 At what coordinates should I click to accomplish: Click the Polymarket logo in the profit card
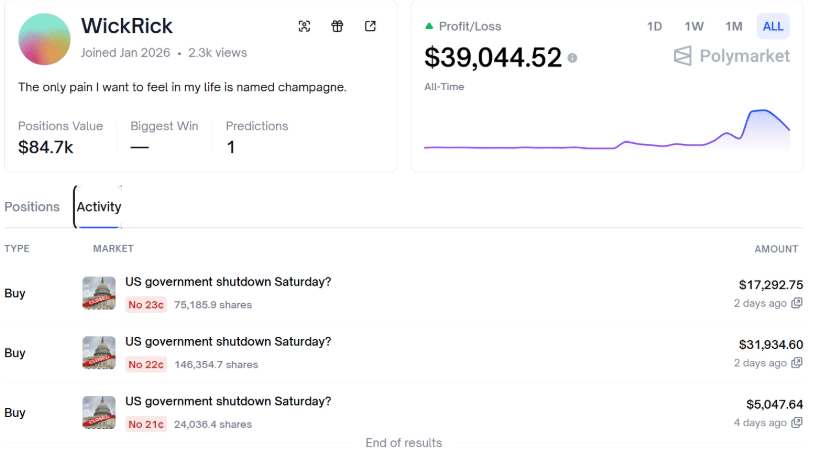731,56
